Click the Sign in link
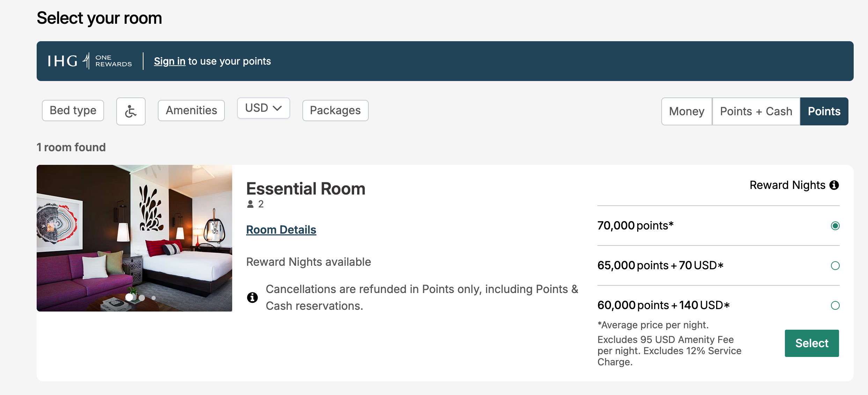 tap(170, 61)
